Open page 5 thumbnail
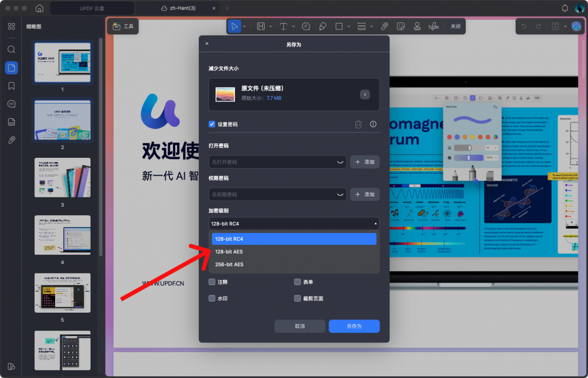The height and width of the screenshot is (378, 588). tap(62, 293)
